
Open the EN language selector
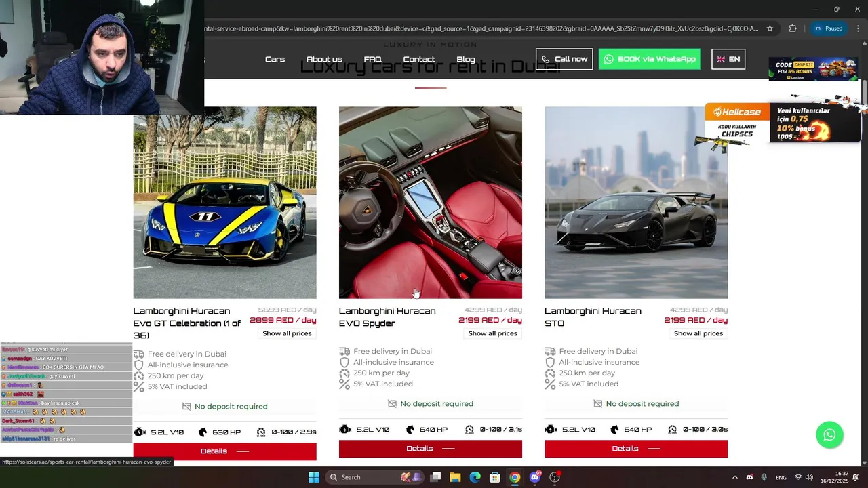click(x=728, y=59)
